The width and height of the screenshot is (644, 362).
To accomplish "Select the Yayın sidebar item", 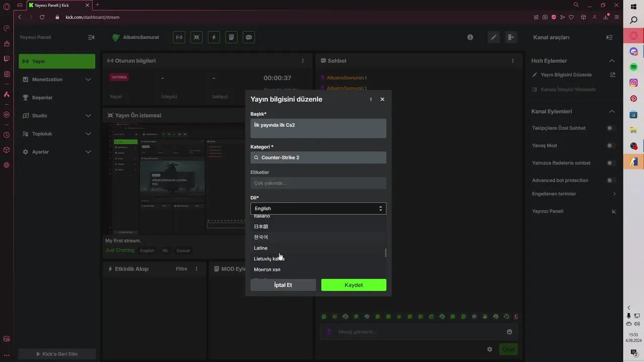I will 57,61.
